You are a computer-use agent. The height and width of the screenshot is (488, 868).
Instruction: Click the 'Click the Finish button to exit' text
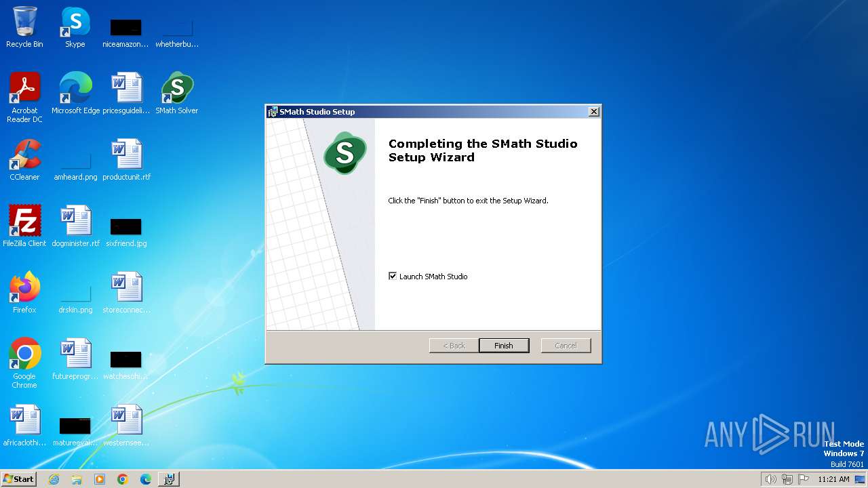click(468, 201)
